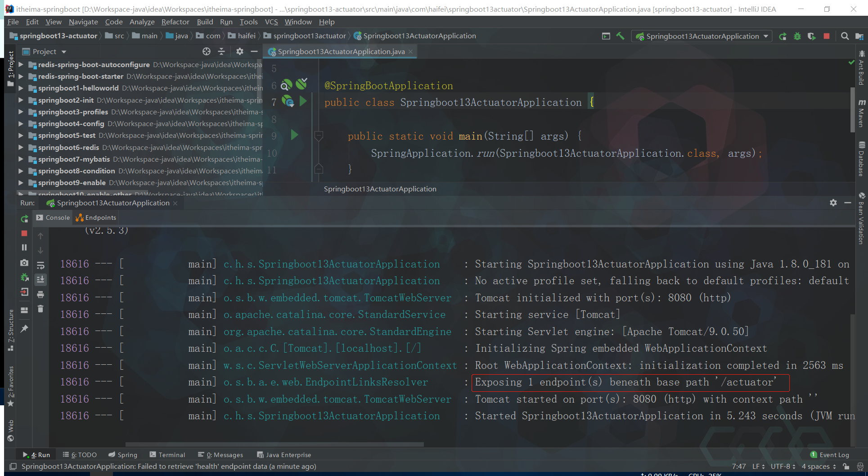
Task: Toggle pin tab in the Run panel
Action: click(24, 329)
